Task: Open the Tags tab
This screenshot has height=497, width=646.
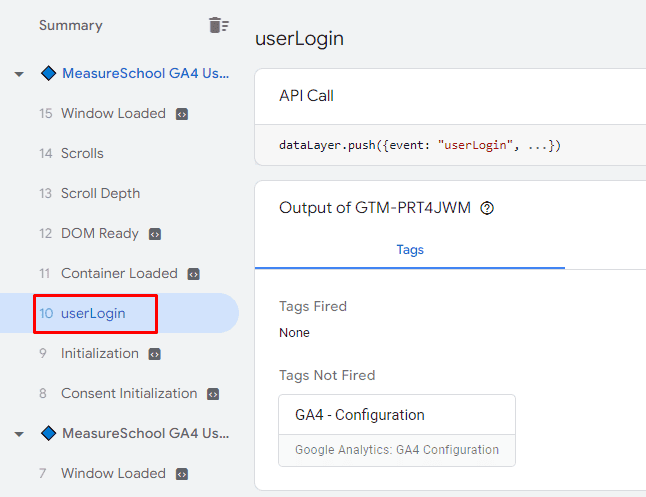Action: click(x=410, y=250)
